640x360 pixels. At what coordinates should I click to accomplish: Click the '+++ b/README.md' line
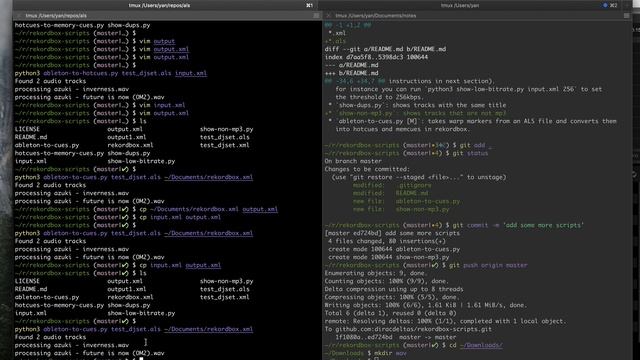[351, 73]
